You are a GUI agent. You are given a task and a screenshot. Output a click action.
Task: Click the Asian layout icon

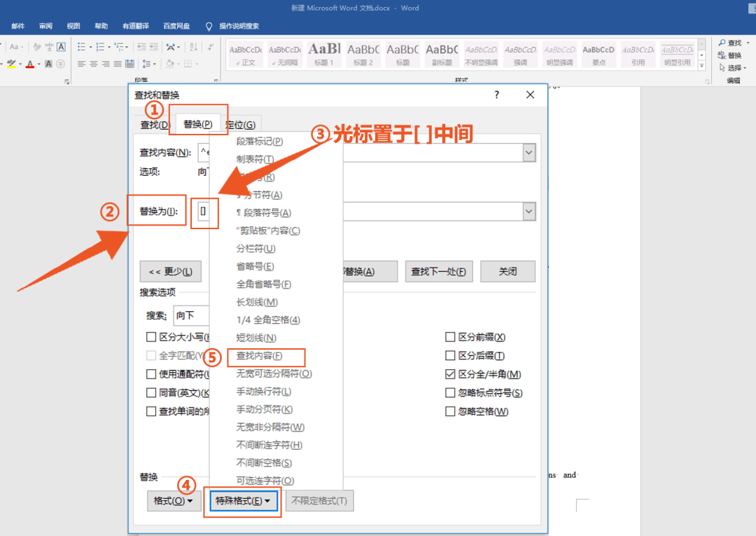[171, 47]
